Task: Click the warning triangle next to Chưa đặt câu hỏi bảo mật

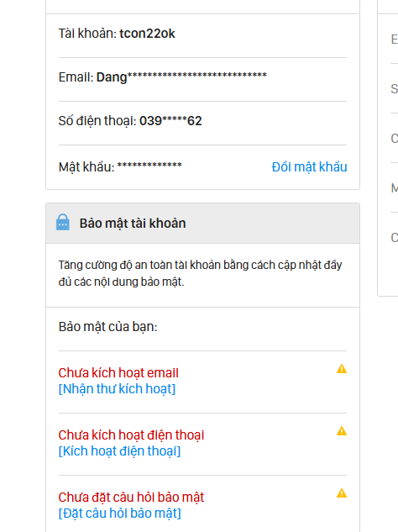Action: (x=342, y=493)
